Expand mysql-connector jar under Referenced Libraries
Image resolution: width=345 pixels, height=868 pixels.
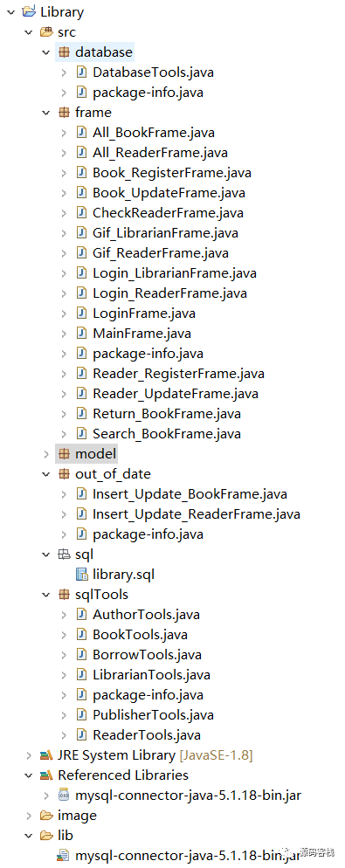coord(46,796)
